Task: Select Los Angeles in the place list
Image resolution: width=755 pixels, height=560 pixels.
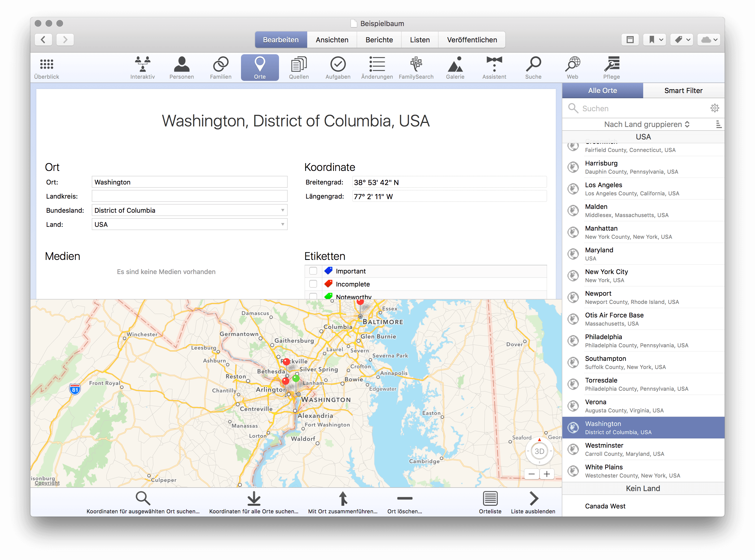Action: click(x=643, y=189)
